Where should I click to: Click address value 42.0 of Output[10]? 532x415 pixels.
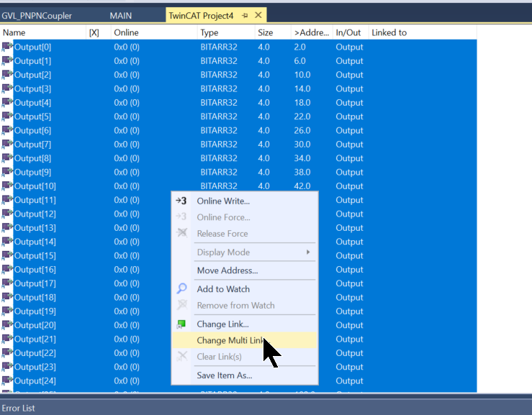[x=302, y=186]
